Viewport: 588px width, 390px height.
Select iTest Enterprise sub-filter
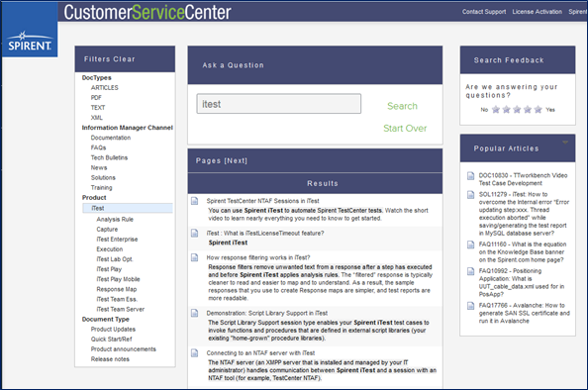117,240
